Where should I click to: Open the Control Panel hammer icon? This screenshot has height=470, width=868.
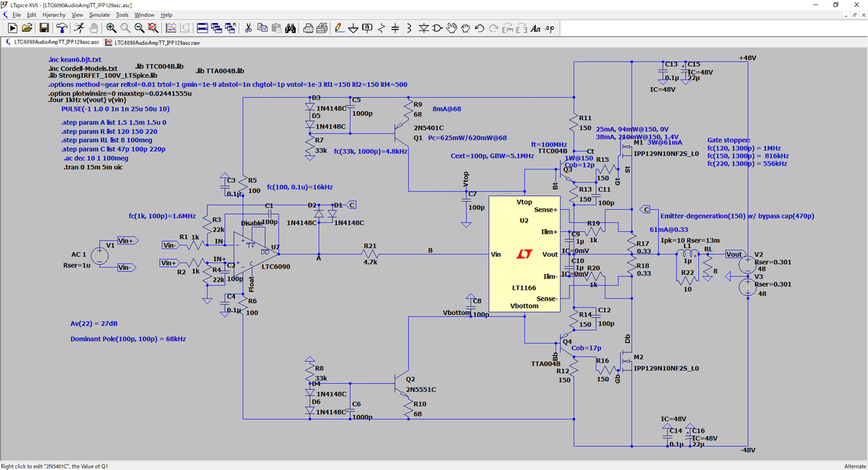click(61, 27)
